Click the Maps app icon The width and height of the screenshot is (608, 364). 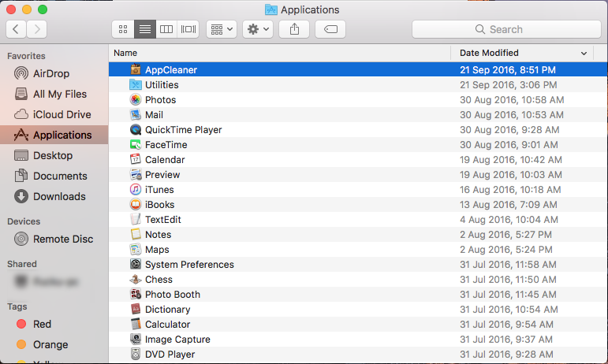(x=136, y=250)
